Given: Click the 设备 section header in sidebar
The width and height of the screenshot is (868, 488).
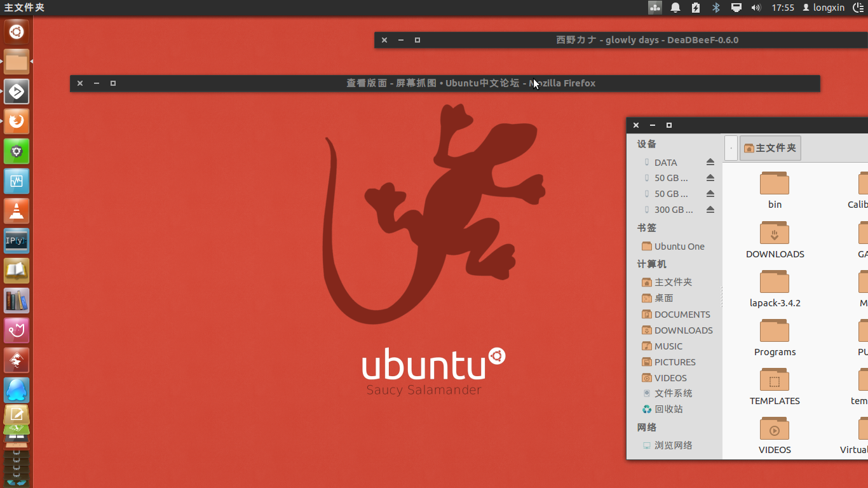Looking at the screenshot, I should (x=647, y=144).
